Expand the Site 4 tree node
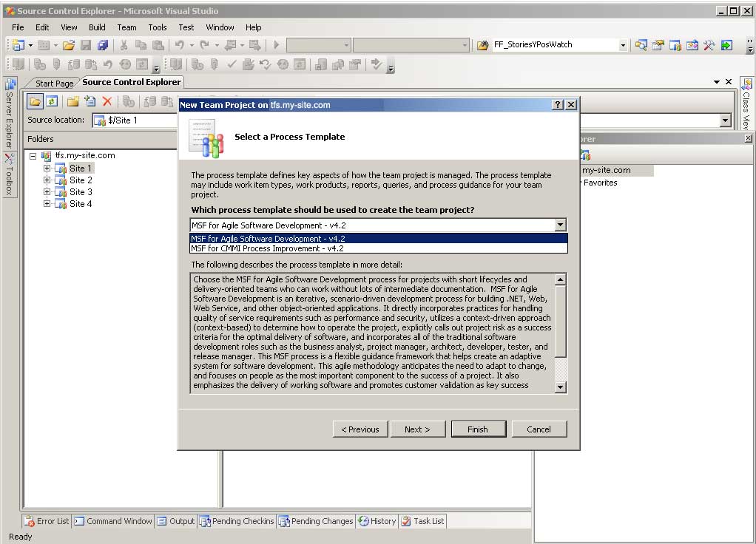This screenshot has width=756, height=544. [47, 203]
